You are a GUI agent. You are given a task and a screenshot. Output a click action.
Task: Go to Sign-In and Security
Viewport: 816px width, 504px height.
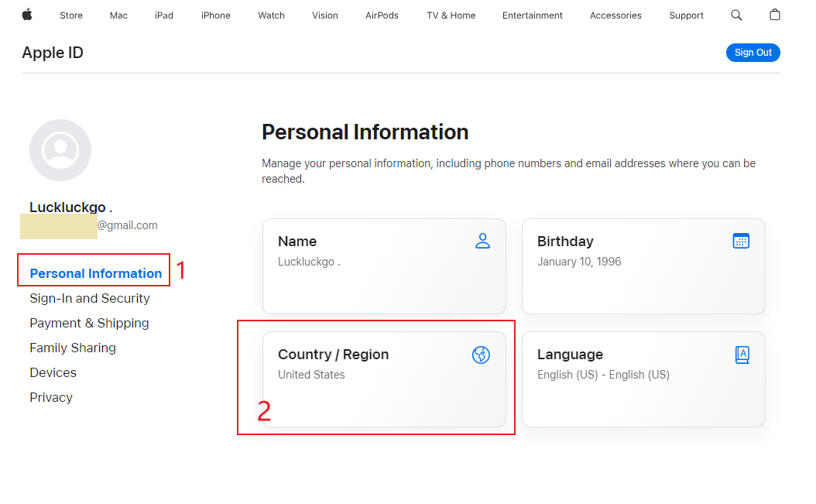pos(90,298)
